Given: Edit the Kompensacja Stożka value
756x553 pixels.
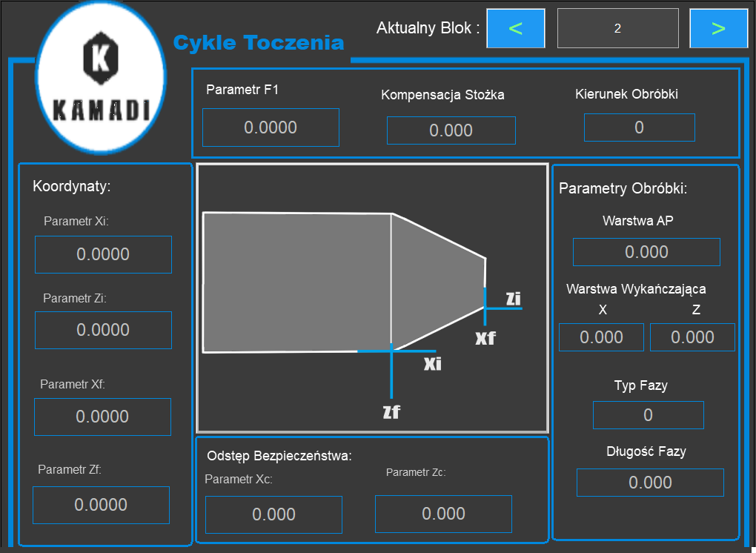Looking at the screenshot, I should (451, 130).
